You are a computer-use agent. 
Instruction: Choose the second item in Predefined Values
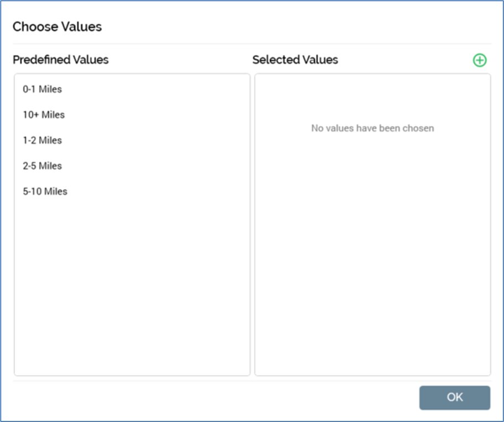pos(44,115)
